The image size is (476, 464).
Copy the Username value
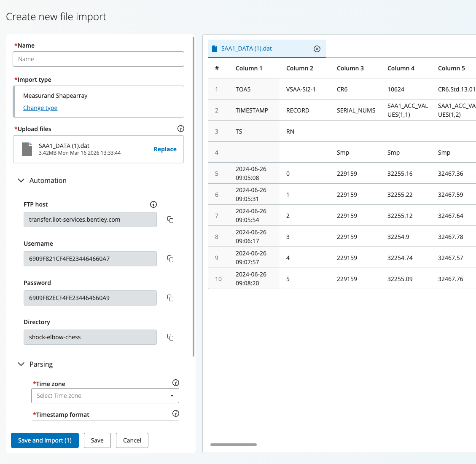coord(170,259)
